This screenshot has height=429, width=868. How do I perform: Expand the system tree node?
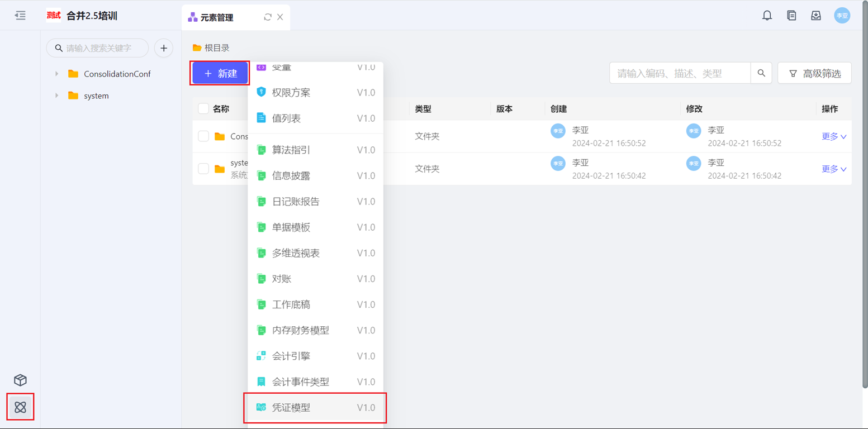tap(56, 96)
